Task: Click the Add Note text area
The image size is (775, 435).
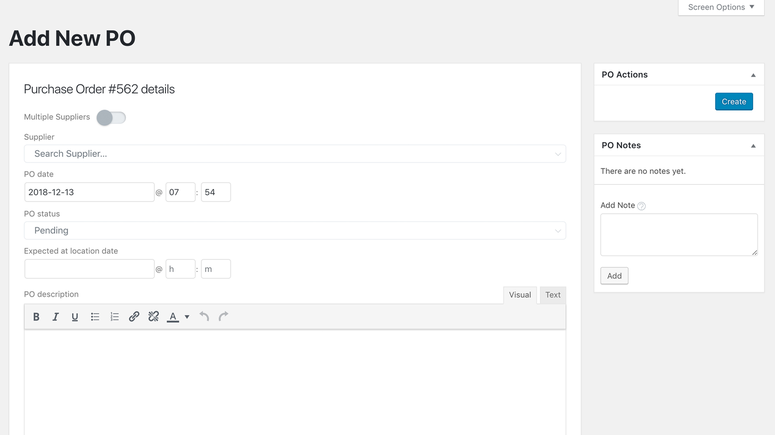Action: click(679, 235)
